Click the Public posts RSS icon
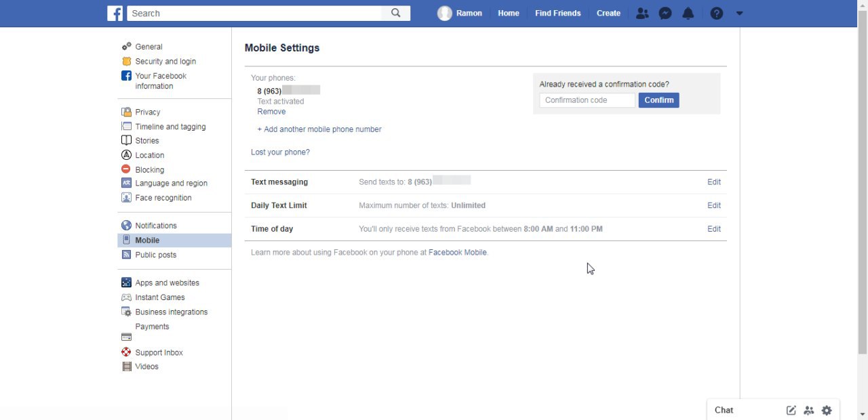Viewport: 868px width, 420px height. coord(126,255)
